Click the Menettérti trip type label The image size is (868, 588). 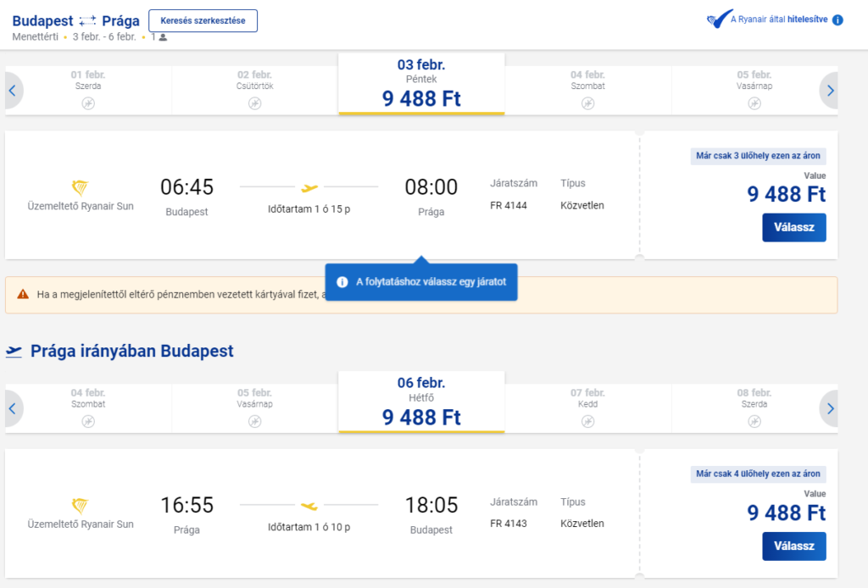point(35,37)
